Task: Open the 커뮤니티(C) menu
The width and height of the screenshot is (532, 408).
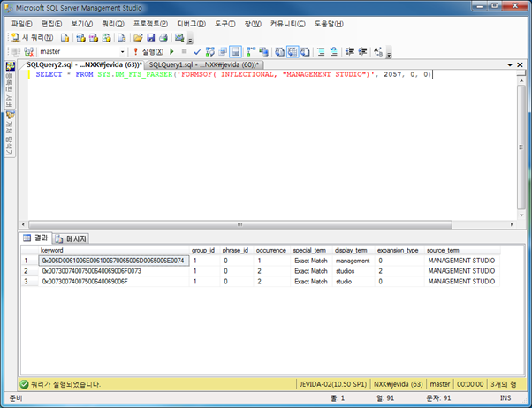Action: coord(288,24)
